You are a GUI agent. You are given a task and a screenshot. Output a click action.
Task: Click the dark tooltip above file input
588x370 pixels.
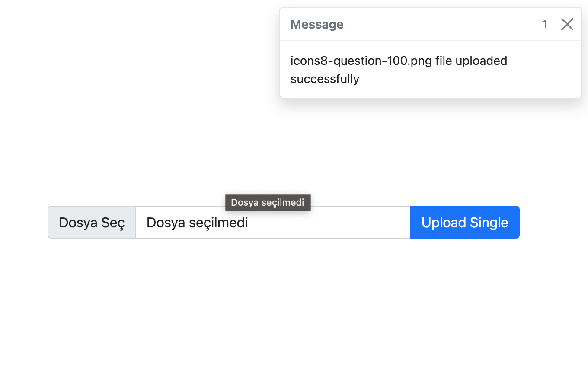268,202
